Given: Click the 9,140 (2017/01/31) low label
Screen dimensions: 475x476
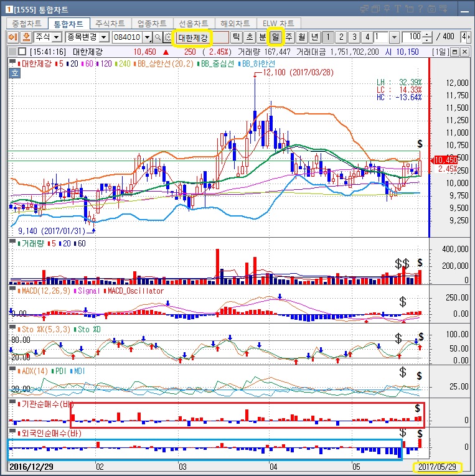Looking at the screenshot, I should (52, 231).
